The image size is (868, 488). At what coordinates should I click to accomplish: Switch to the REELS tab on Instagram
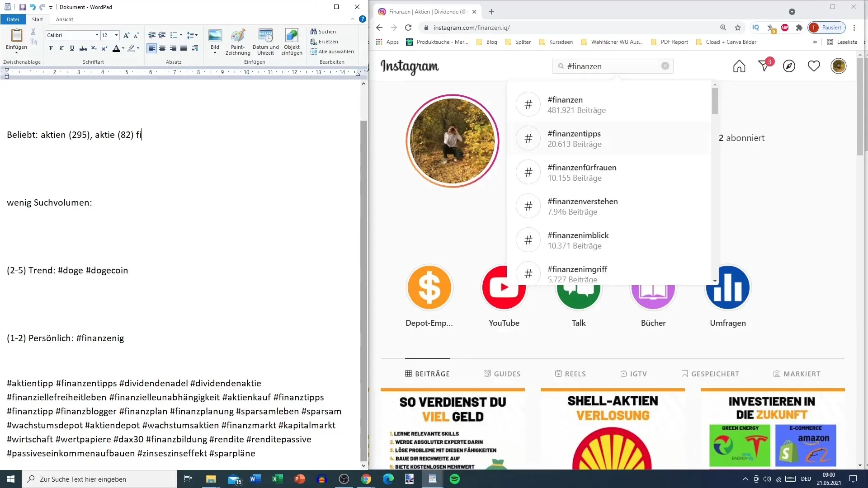[x=570, y=374]
